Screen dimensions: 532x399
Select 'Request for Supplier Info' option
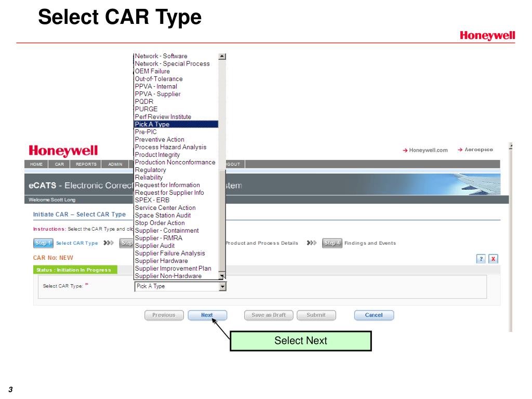click(176, 193)
